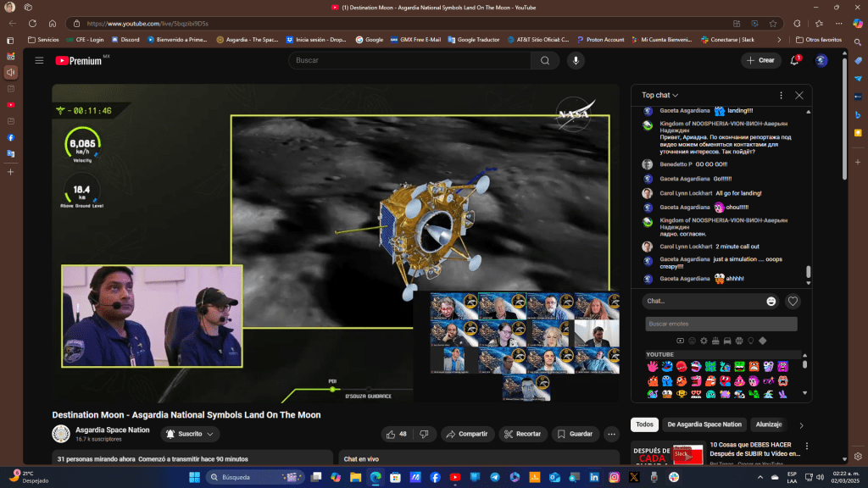
Task: Dislike the video with thumbs down
Action: pyautogui.click(x=424, y=434)
